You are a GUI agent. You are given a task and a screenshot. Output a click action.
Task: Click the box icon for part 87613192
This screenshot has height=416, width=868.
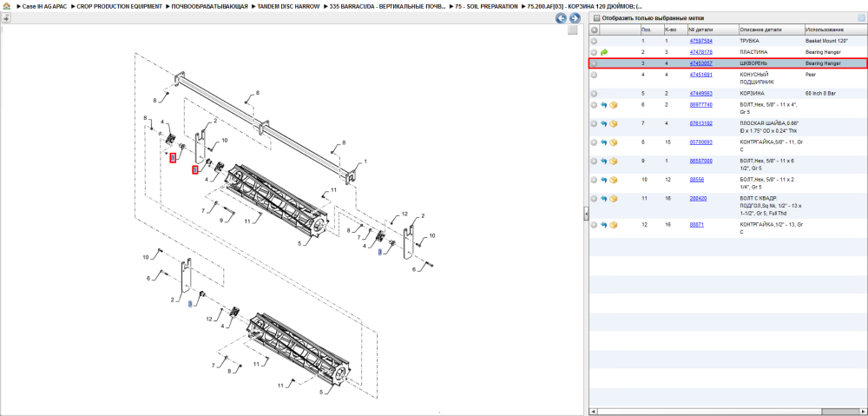(614, 123)
